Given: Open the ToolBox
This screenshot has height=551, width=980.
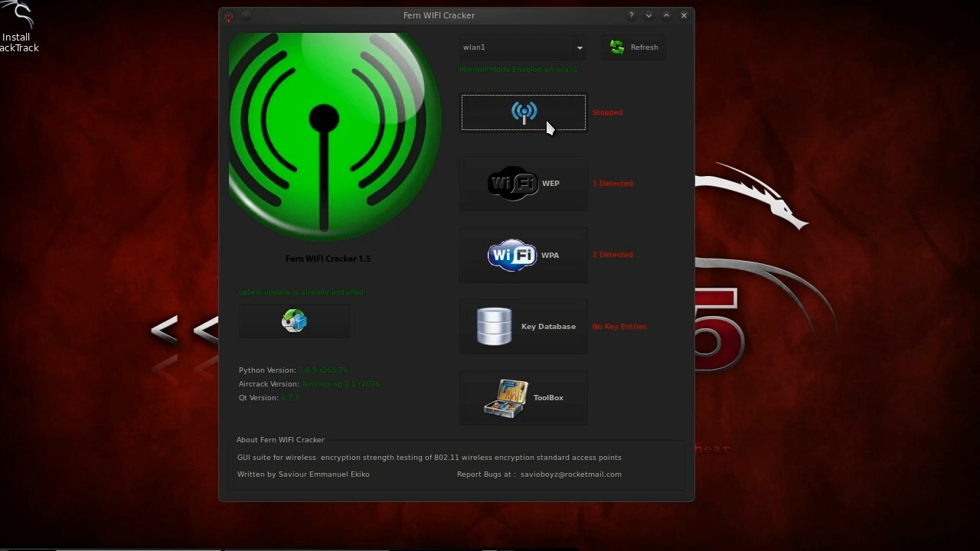Looking at the screenshot, I should click(x=523, y=398).
